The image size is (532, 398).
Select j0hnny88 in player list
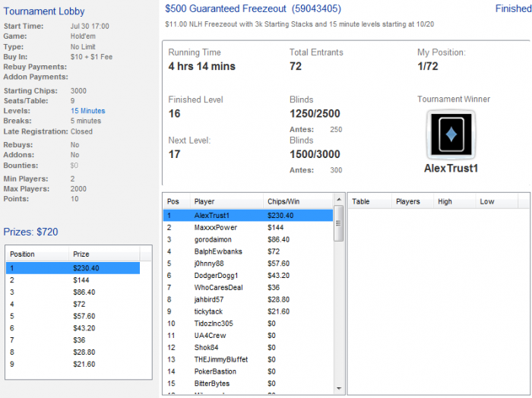point(248,264)
